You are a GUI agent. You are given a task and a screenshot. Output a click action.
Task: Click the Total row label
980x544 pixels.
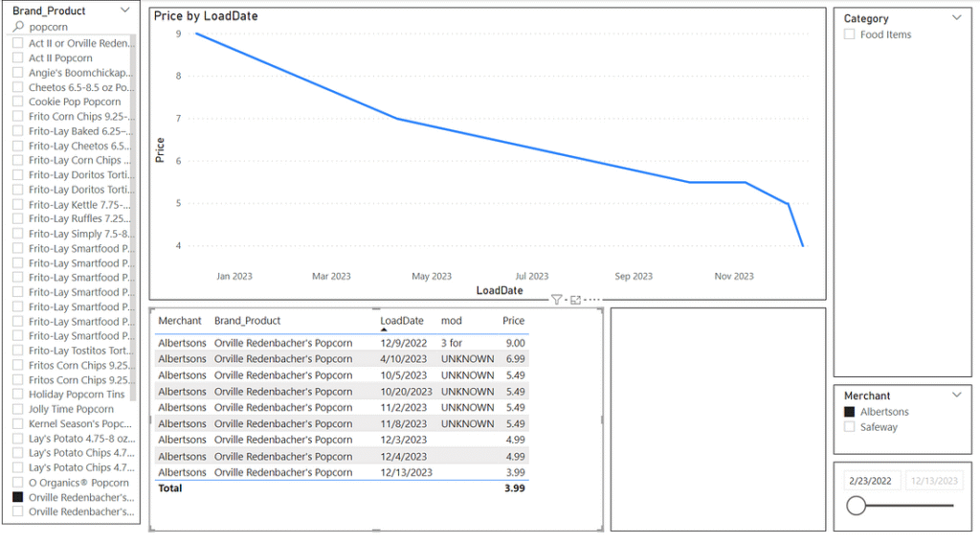[170, 487]
